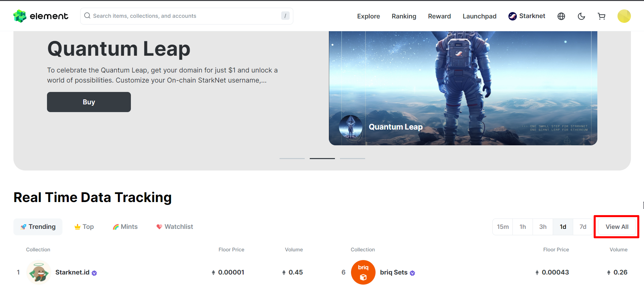Screen dimensions: 644x297
Task: Click Starknet.id verified badge
Action: tap(94, 273)
